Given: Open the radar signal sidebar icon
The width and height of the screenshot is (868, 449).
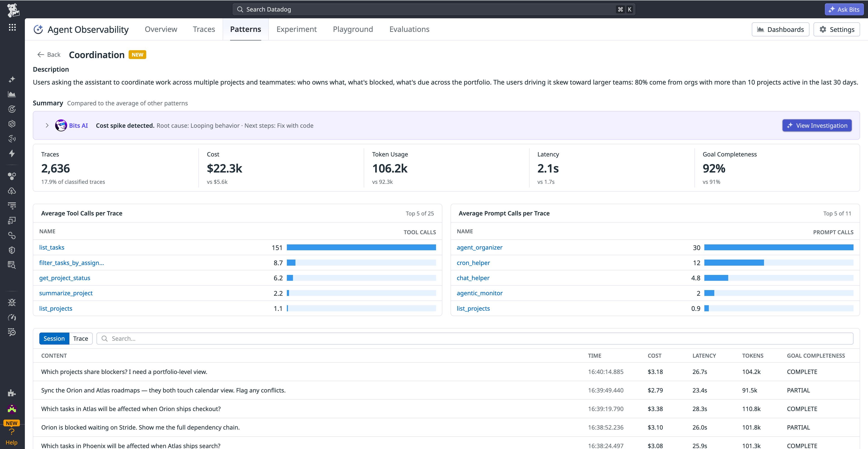Looking at the screenshot, I should tap(12, 139).
